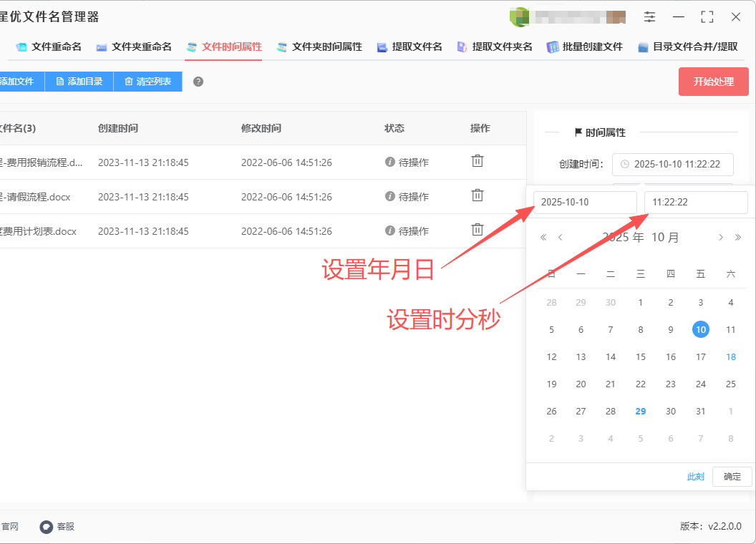Image resolution: width=756 pixels, height=544 pixels.
Task: Click the date input showing 2025-10-10
Action: pyautogui.click(x=584, y=203)
